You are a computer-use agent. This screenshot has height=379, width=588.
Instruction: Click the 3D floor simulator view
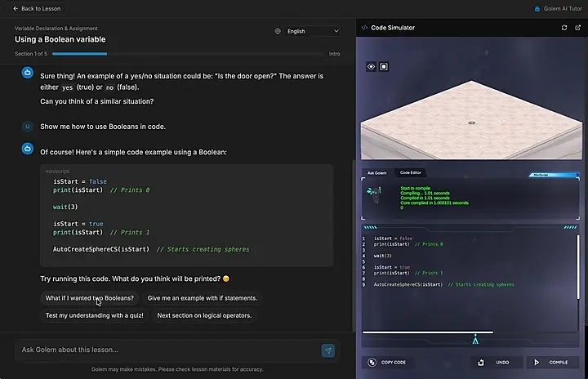[471, 120]
